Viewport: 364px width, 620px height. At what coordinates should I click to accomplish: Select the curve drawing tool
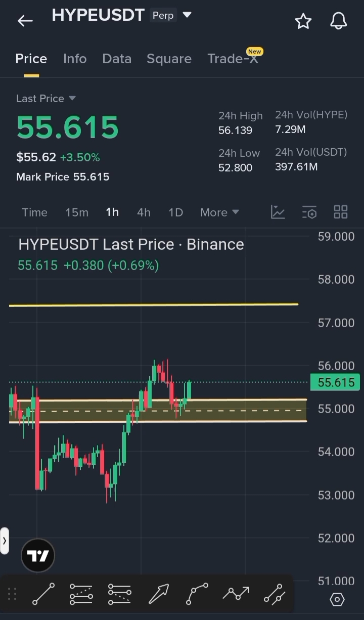pos(197,594)
